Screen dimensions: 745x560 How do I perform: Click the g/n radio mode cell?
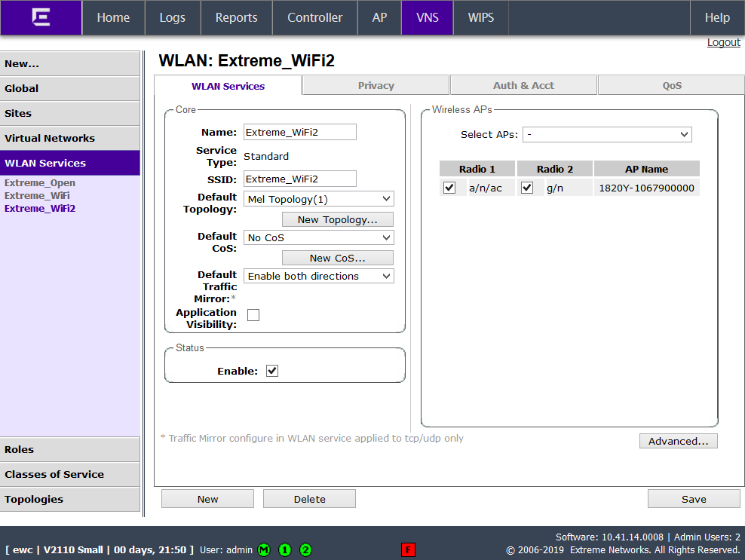pyautogui.click(x=569, y=188)
